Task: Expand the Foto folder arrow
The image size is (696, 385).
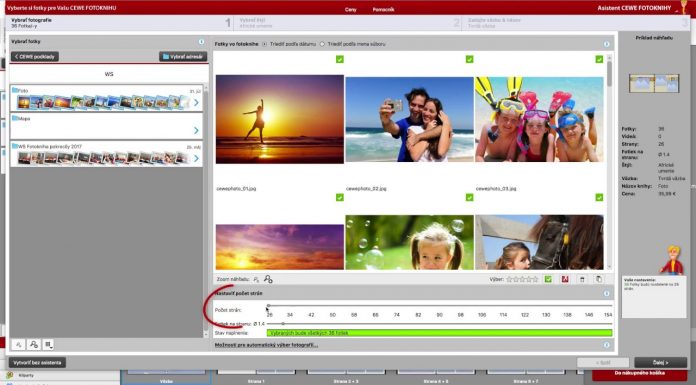Action: point(196,103)
